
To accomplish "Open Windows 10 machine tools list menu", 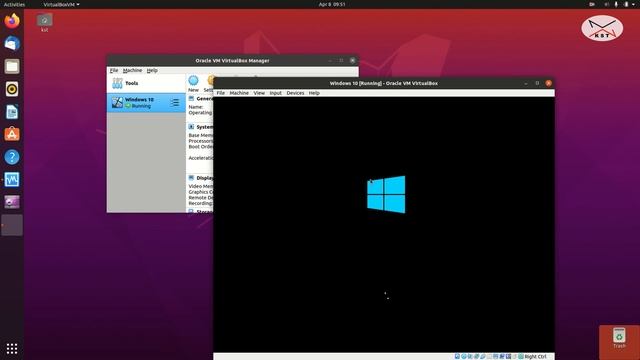I will click(x=175, y=103).
